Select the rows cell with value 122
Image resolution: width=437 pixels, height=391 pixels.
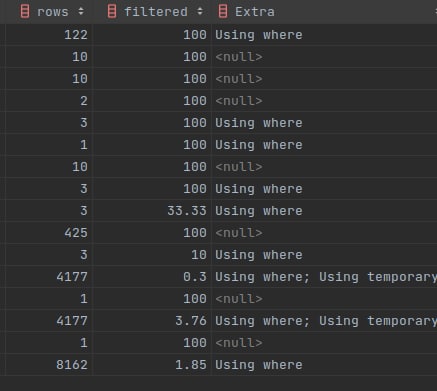tap(49, 35)
